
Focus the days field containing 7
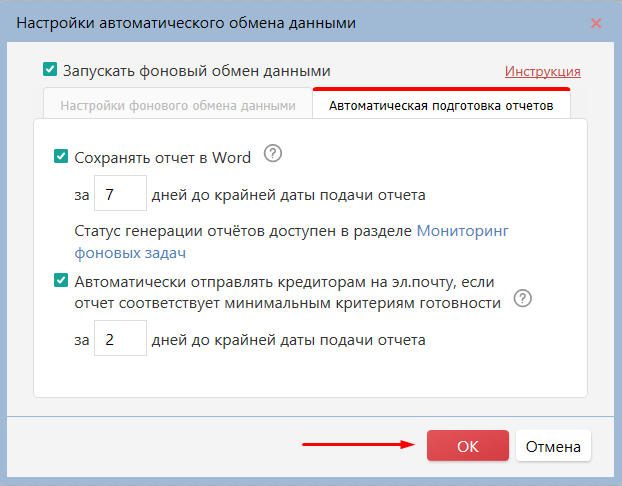click(x=120, y=193)
